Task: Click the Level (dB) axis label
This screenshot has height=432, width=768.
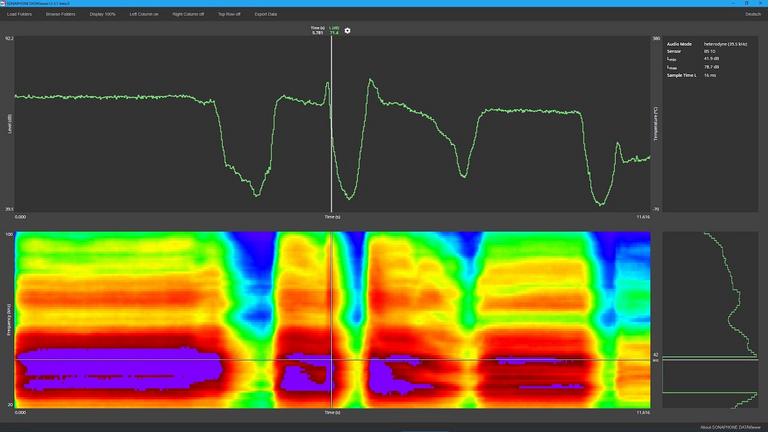Action: pos(9,125)
